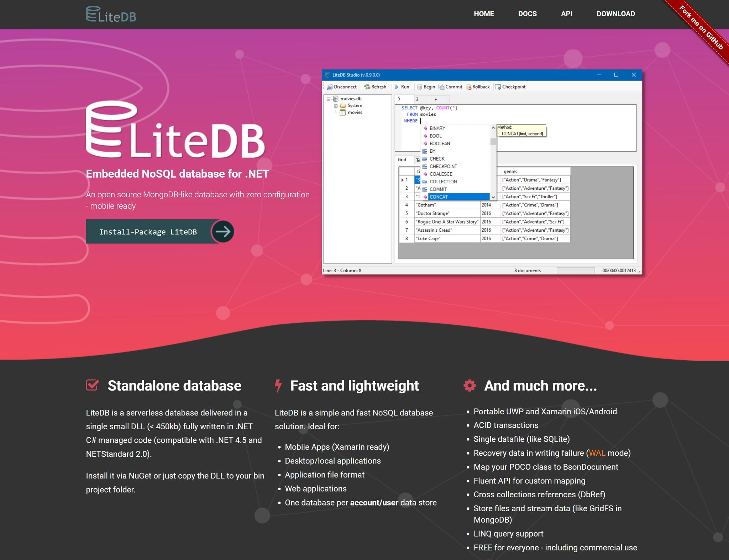Click the Rollback toolbar icon
Image resolution: width=729 pixels, height=560 pixels.
pos(468,87)
